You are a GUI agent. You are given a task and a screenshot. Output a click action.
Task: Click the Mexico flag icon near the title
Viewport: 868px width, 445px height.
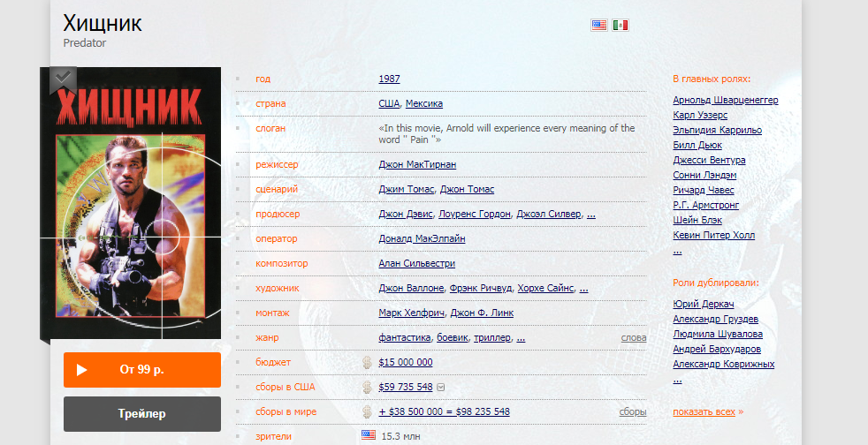pos(621,25)
